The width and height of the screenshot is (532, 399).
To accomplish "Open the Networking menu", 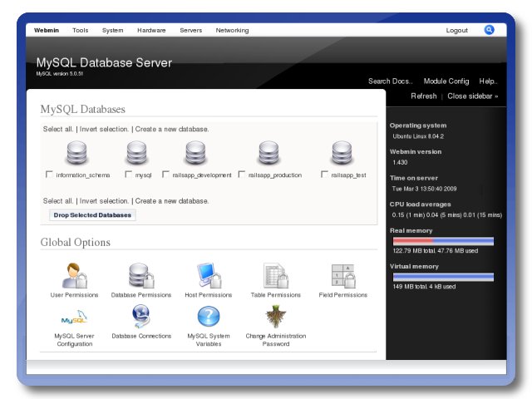I will [232, 31].
